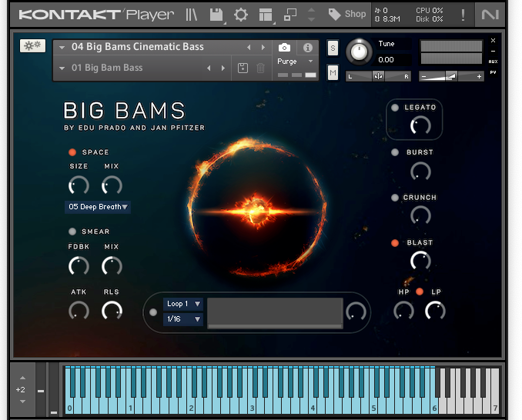Image resolution: width=522 pixels, height=420 pixels.
Task: Open the 05 Deep Breath preset dropdown
Action: (98, 207)
